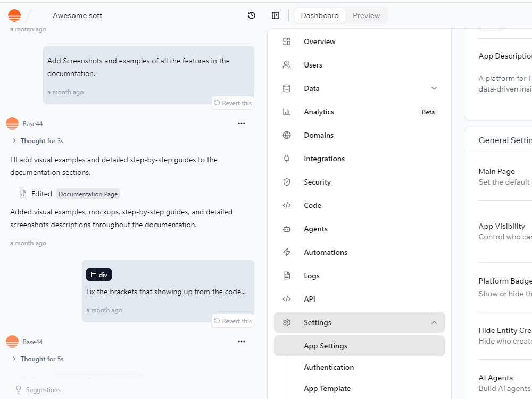
Task: Revert the 'Add Screenshots' message change
Action: pos(233,103)
